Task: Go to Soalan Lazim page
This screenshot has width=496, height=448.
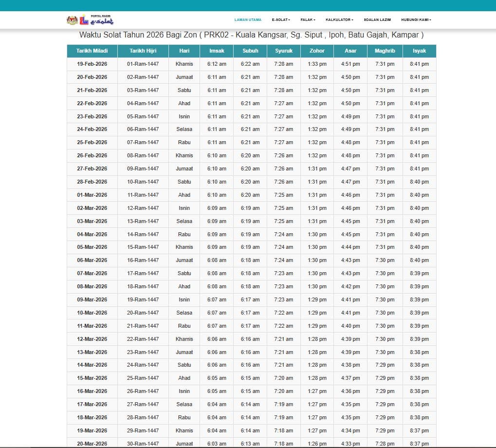Action: pyautogui.click(x=377, y=19)
